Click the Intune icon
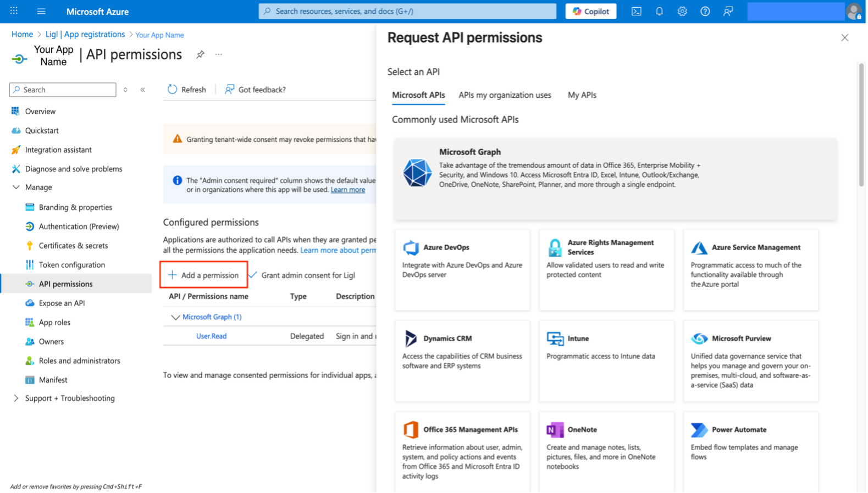 tap(555, 339)
